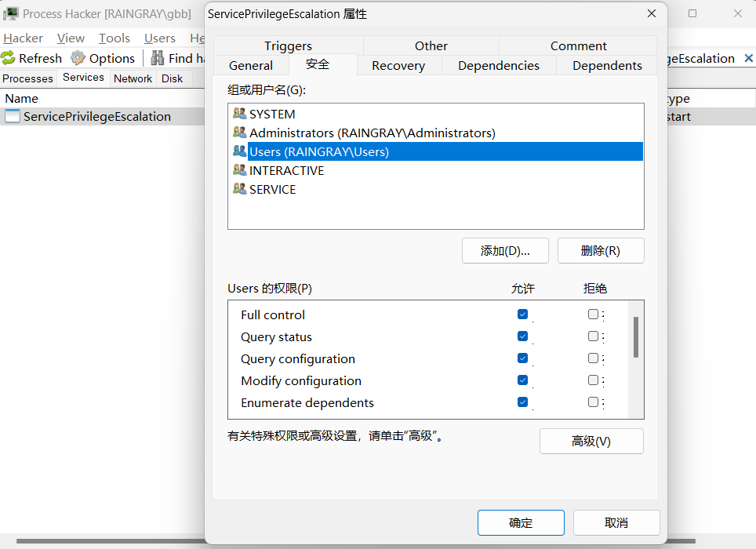Viewport: 756px width, 549px height.
Task: Toggle Allow checkbox for Full control
Action: coord(522,314)
